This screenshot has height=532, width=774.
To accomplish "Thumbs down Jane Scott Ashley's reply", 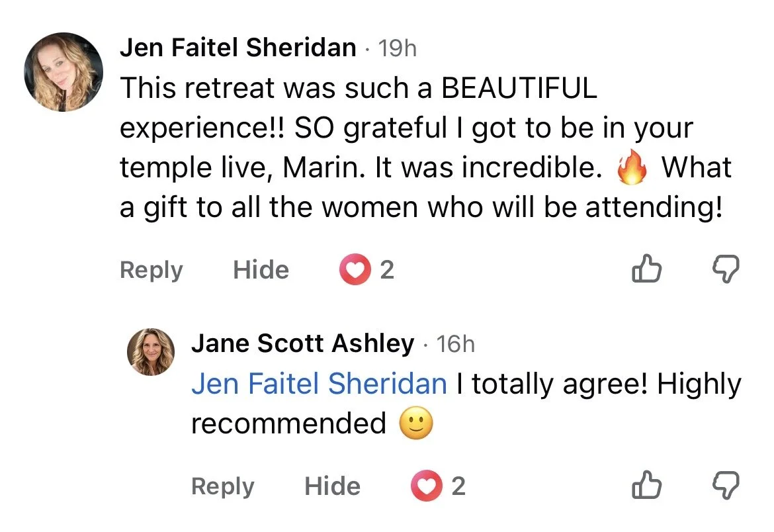I will coord(726,485).
